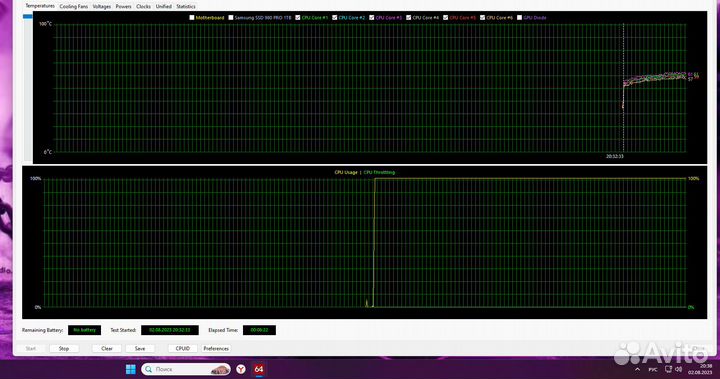Click the CPU Throttling graph label
The width and height of the screenshot is (720, 379).
click(379, 172)
